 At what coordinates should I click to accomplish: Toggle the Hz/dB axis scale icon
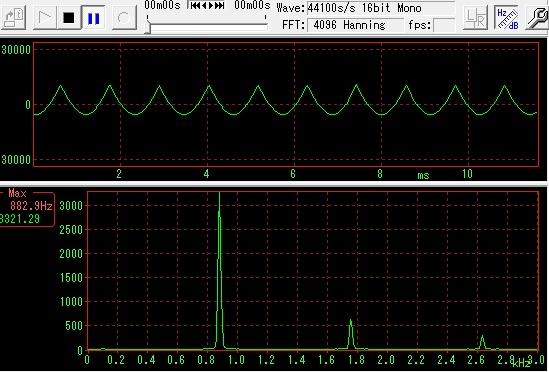[x=507, y=18]
